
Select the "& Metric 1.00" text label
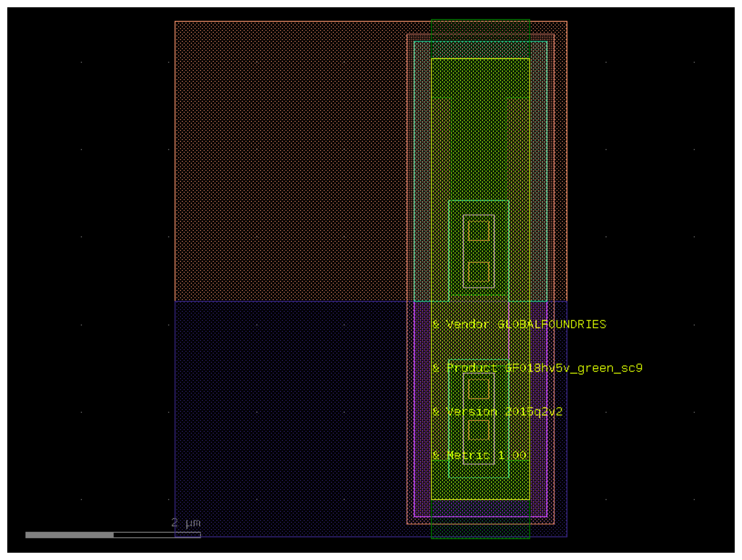pos(480,455)
